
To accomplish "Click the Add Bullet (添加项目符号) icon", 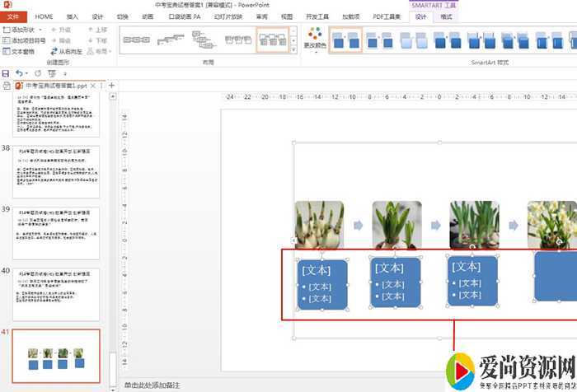I will tap(7, 40).
